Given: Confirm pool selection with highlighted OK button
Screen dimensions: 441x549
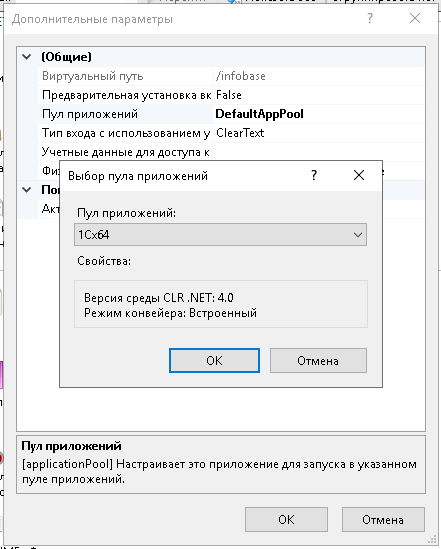Looking at the screenshot, I should pos(214,361).
